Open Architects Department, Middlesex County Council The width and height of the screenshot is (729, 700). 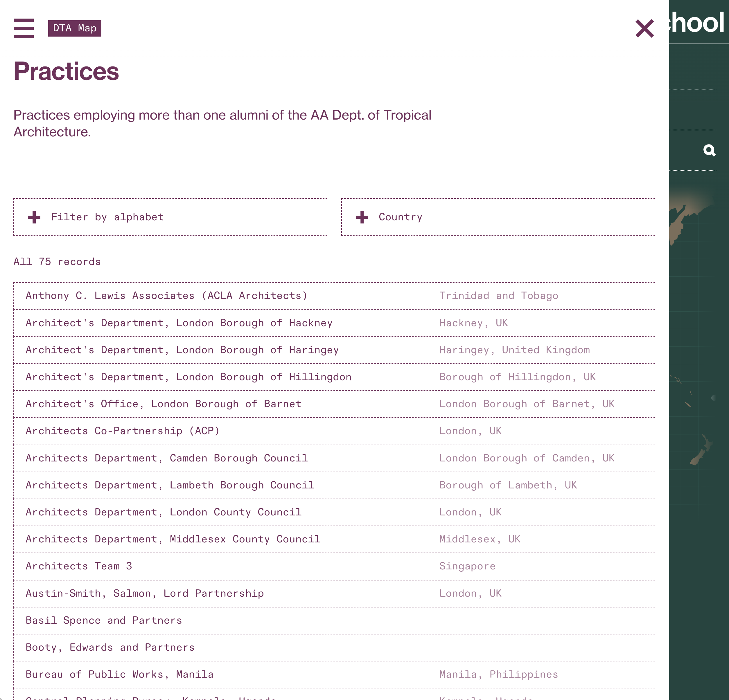tap(334, 540)
